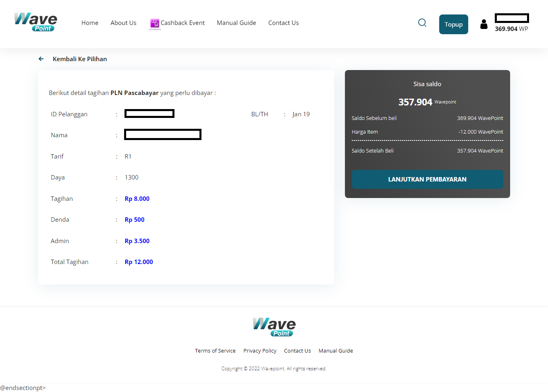Click the 369.904 WP balance display
Viewport: 548px width, 392px height.
pyautogui.click(x=511, y=29)
